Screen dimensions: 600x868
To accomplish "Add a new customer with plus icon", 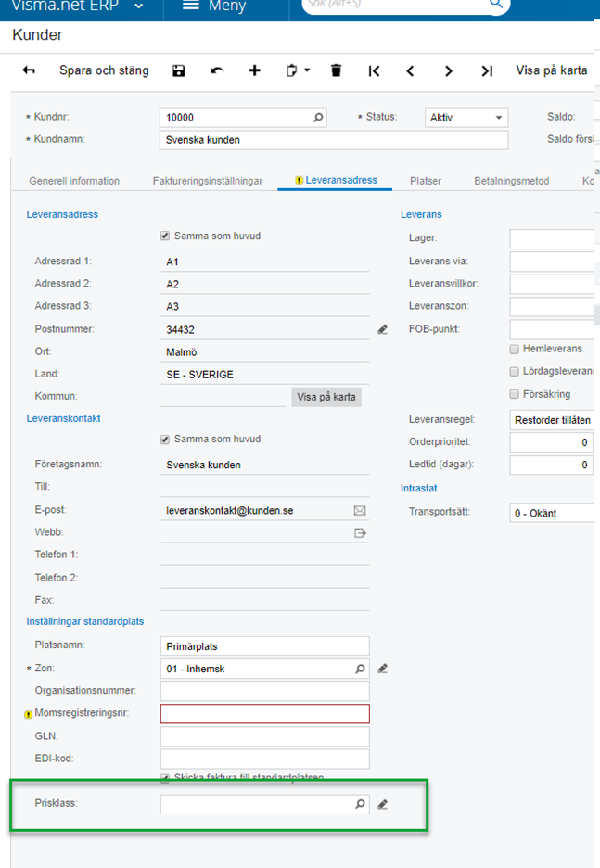I will pos(255,70).
